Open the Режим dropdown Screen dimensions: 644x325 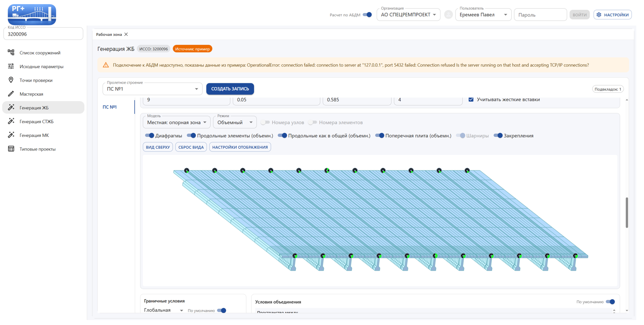(235, 122)
